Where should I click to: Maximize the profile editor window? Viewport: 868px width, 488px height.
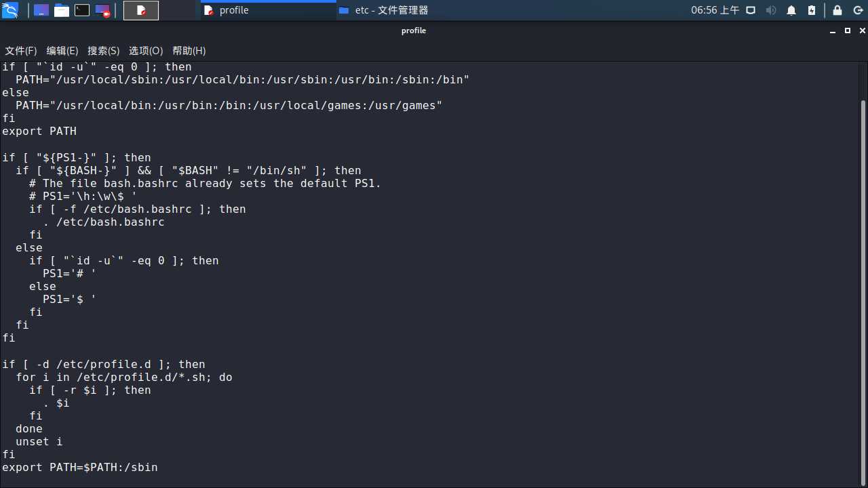coord(848,31)
